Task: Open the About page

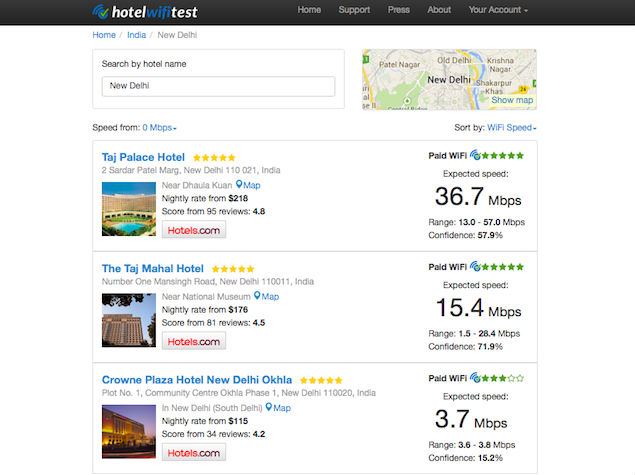Action: 439,10
